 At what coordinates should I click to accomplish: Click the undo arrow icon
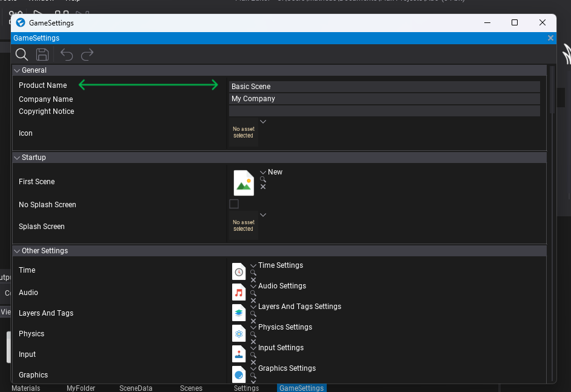66,55
